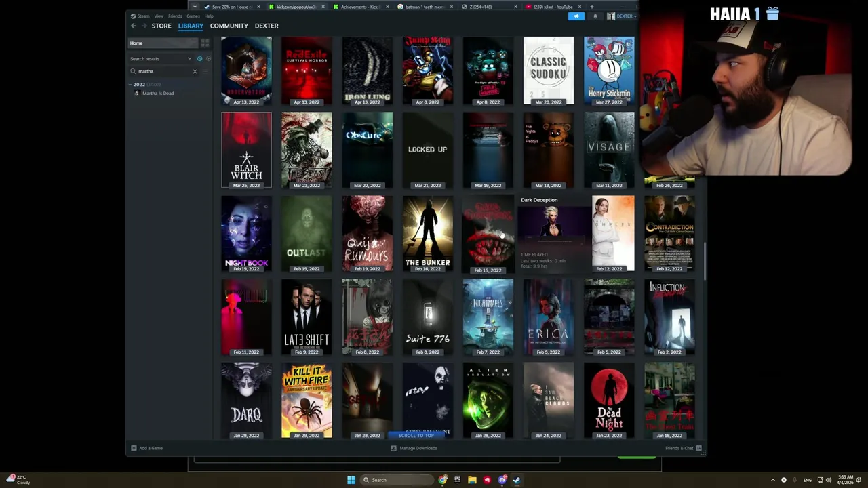Open a new browser tab with plus
The width and height of the screenshot is (868, 488).
[591, 7]
